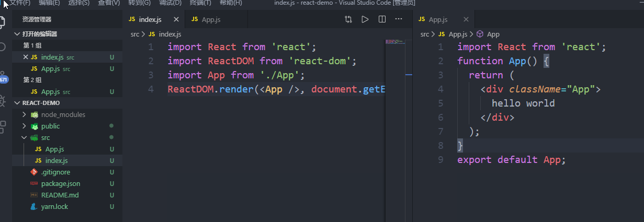The image size is (644, 222).
Task: Click 'react-dom' string in index.js
Action: coord(320,61)
